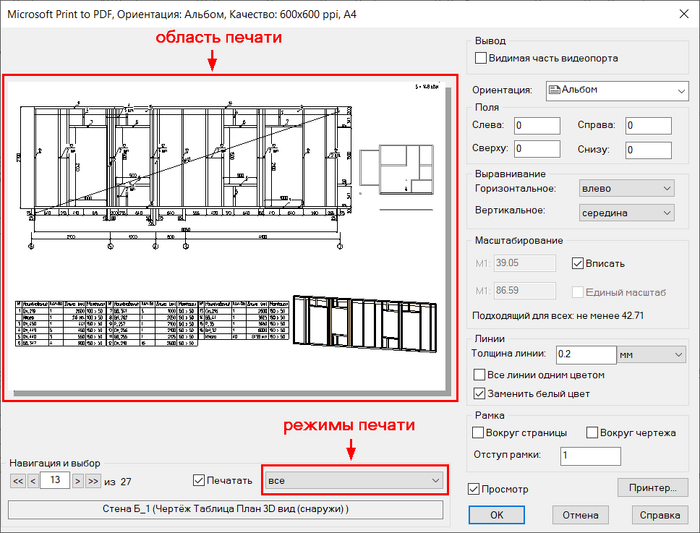Jump to last page with >> button
This screenshot has height=533, width=700.
pyautogui.click(x=93, y=481)
